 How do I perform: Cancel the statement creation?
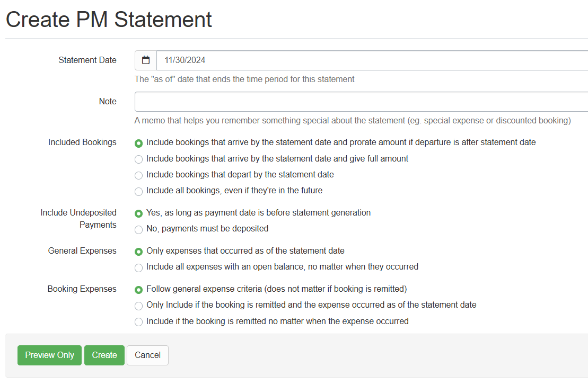(147, 355)
